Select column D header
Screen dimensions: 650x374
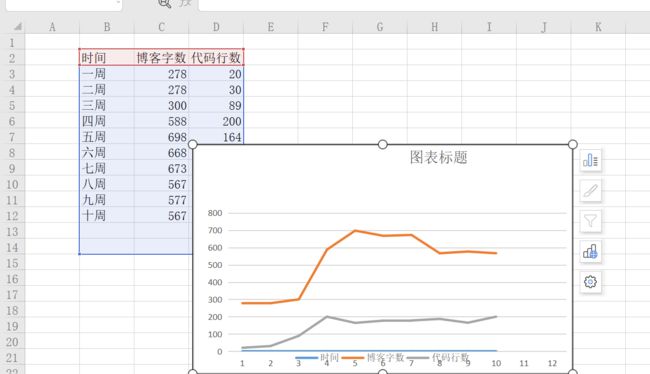216,27
